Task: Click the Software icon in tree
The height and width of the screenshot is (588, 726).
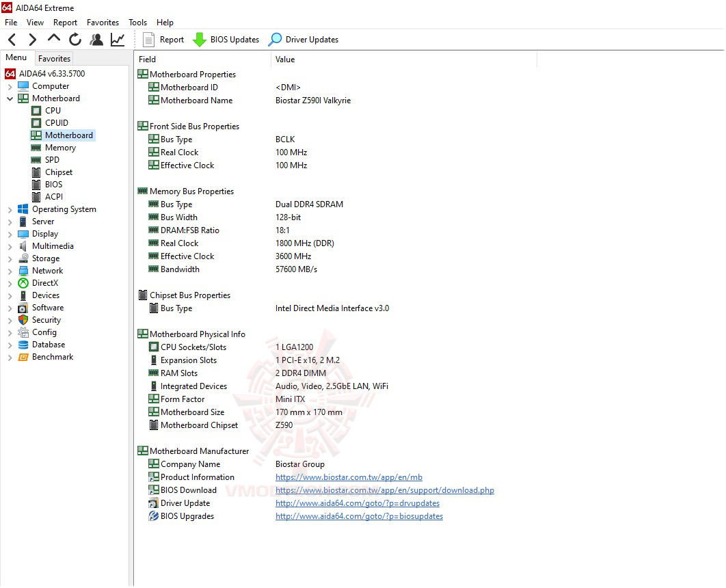Action: coord(23,308)
